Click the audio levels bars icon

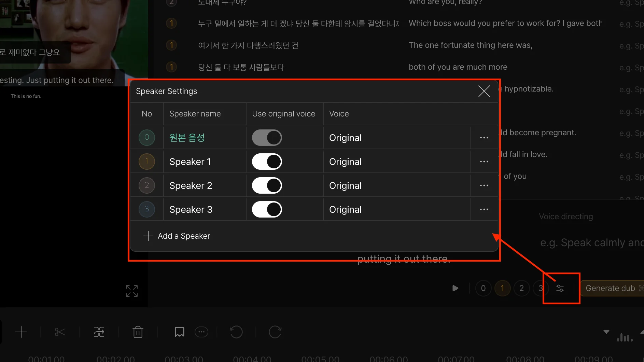click(x=625, y=337)
